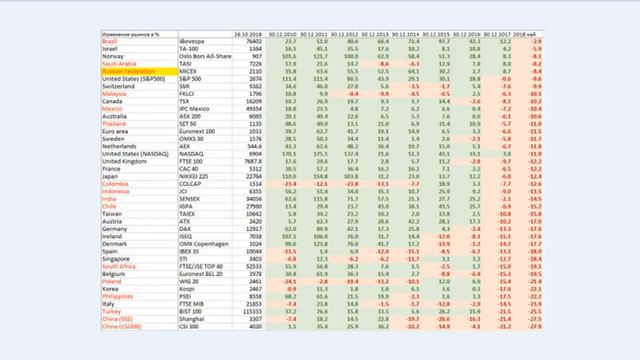
Task: Click the Taiwan country cell
Action: [x=140, y=214]
